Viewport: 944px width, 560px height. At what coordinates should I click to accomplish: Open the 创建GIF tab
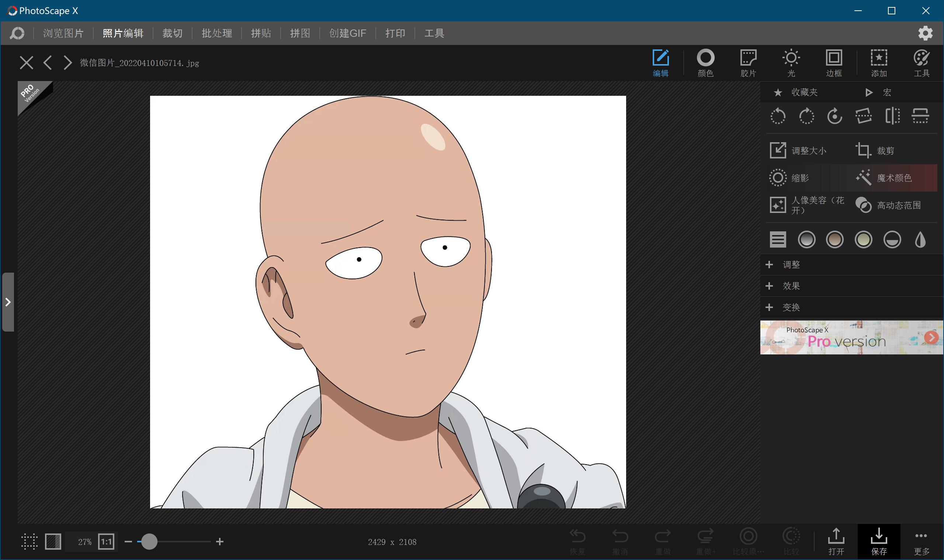[347, 33]
